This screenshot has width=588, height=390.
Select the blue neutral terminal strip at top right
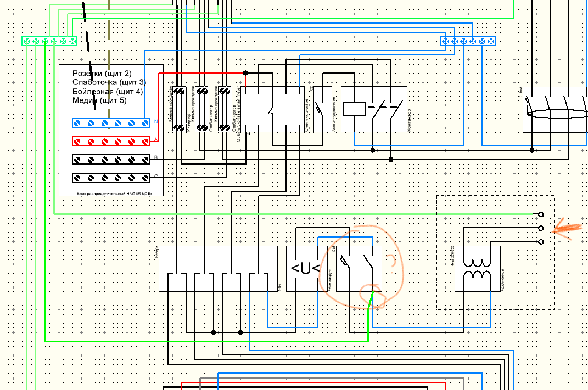click(468, 41)
